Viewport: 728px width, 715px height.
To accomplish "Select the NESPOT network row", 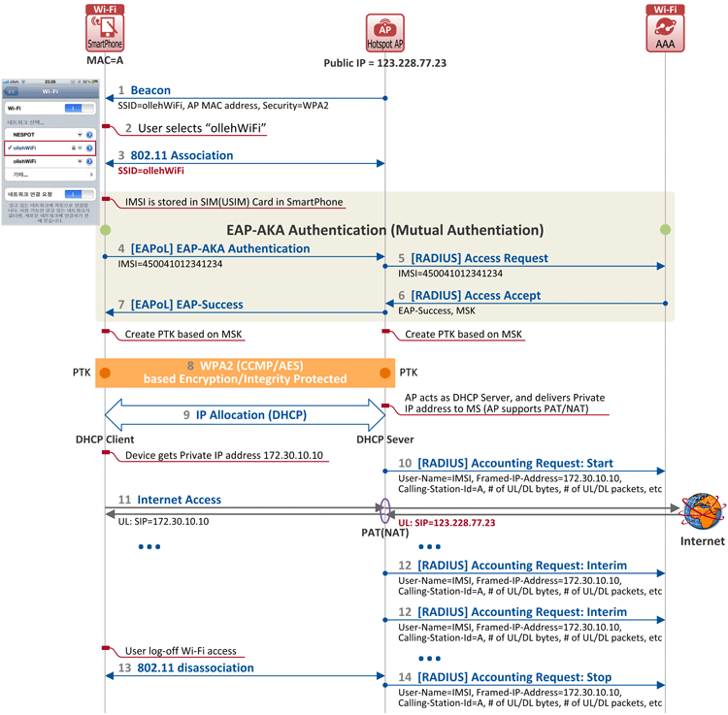I will 50,135.
